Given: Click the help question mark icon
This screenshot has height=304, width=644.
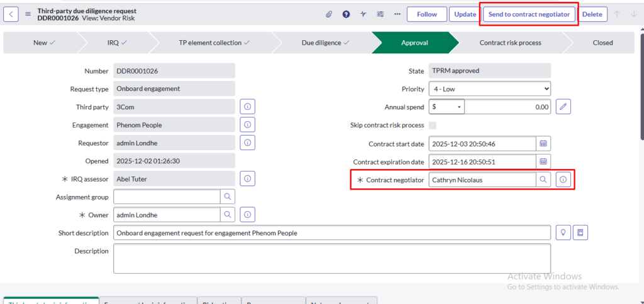Looking at the screenshot, I should point(346,14).
